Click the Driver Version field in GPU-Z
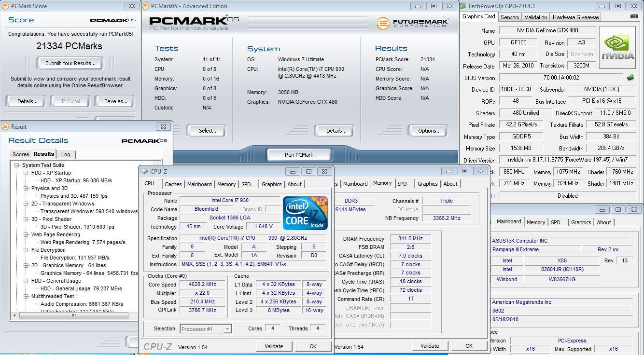 [567, 160]
